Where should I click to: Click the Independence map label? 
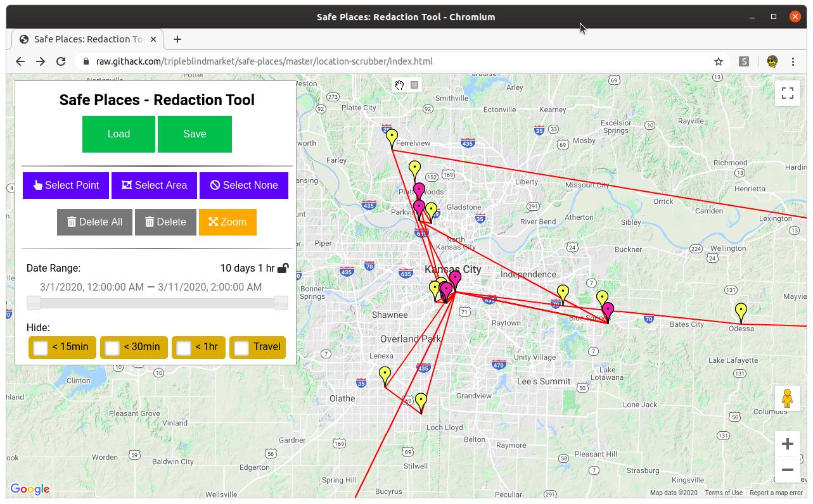point(528,274)
